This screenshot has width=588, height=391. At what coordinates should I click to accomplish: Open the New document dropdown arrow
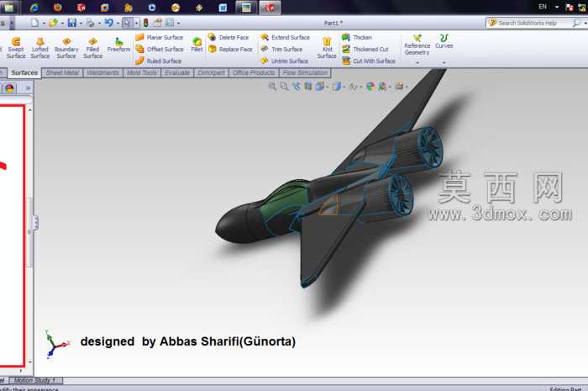point(44,24)
